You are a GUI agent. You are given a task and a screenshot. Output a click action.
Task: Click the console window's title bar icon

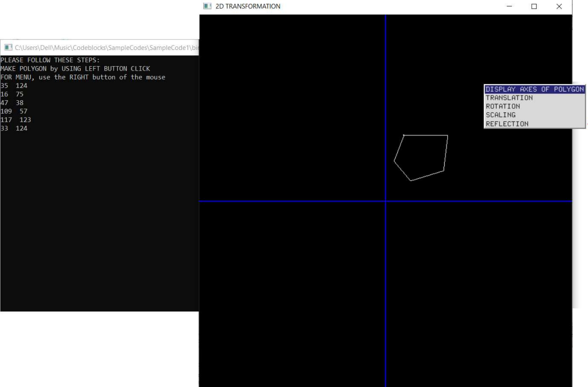[7, 47]
